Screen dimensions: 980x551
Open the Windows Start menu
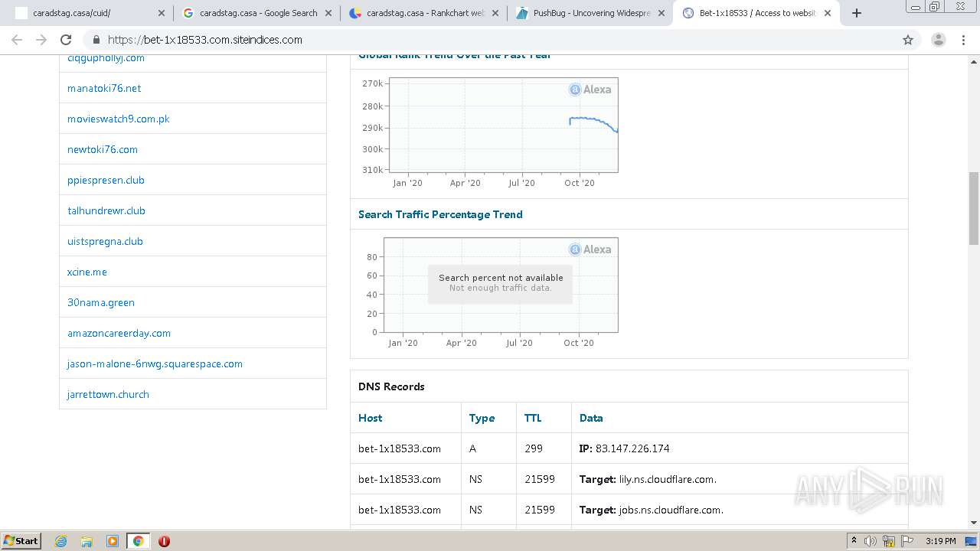point(21,540)
